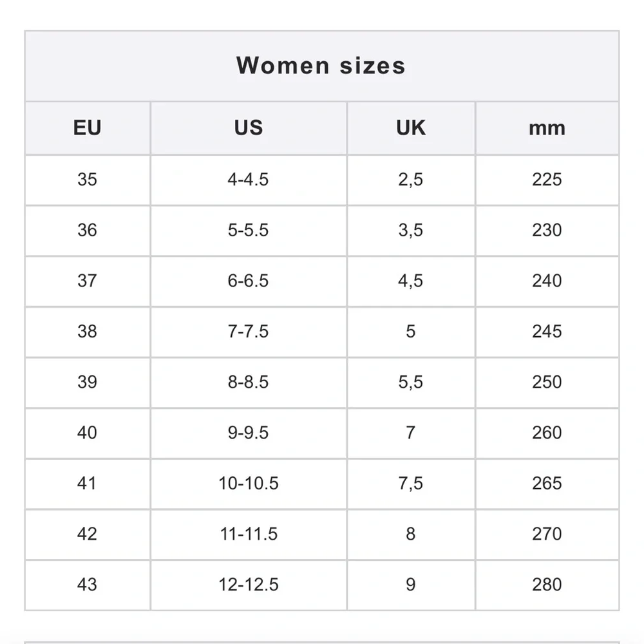
Task: Click the UK 3,5 cell
Action: pos(410,230)
